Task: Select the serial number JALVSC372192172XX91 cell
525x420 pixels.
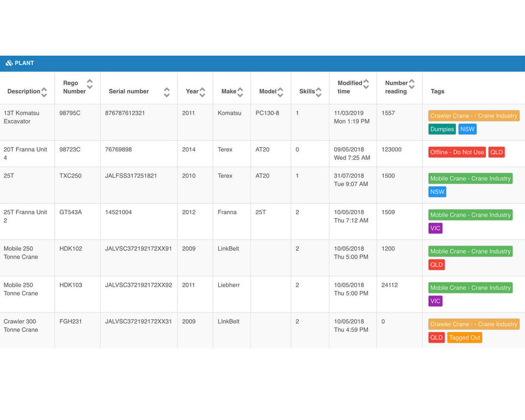Action: [x=138, y=248]
